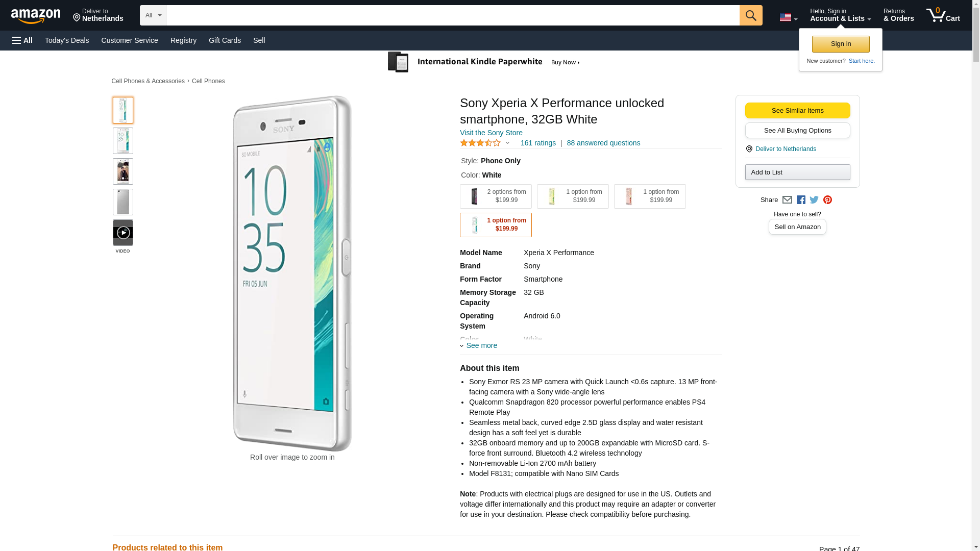The image size is (980, 551).
Task: Open the shopping cart icon
Action: click(942, 15)
